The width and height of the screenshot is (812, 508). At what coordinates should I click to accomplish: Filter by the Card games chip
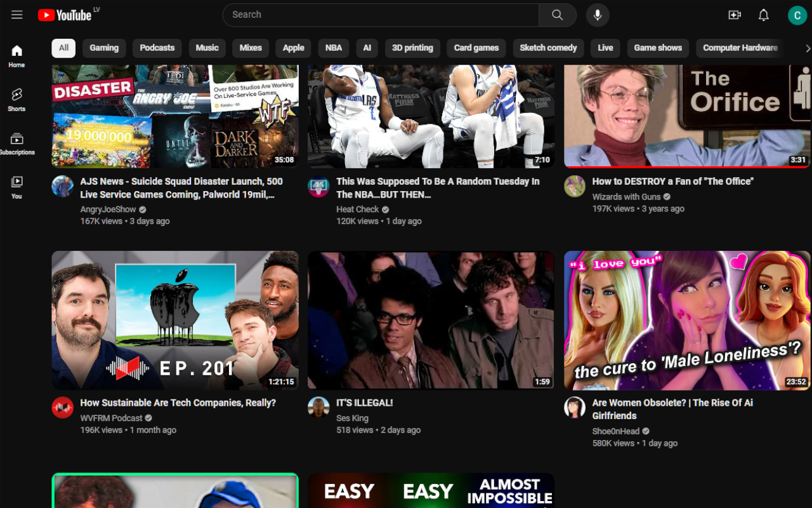point(476,48)
